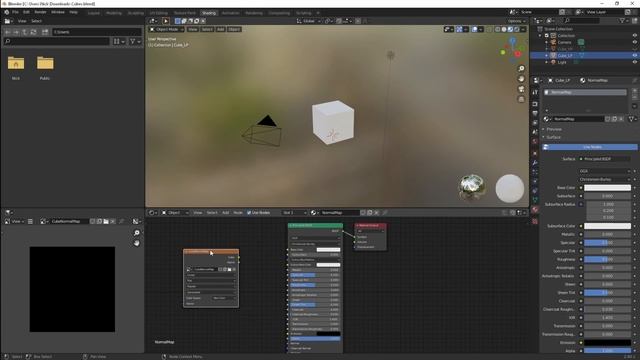The width and height of the screenshot is (640, 360).
Task: Open the Output properties tab icon
Action: [535, 113]
